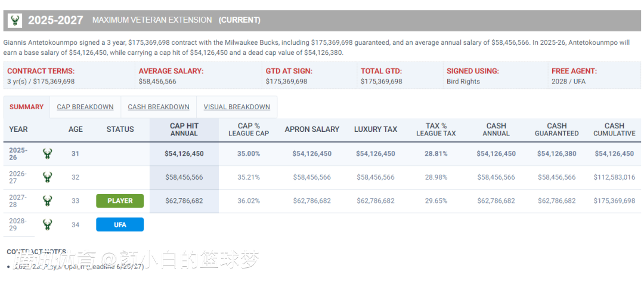
Task: Click the green PLAYER option badge
Action: (120, 201)
